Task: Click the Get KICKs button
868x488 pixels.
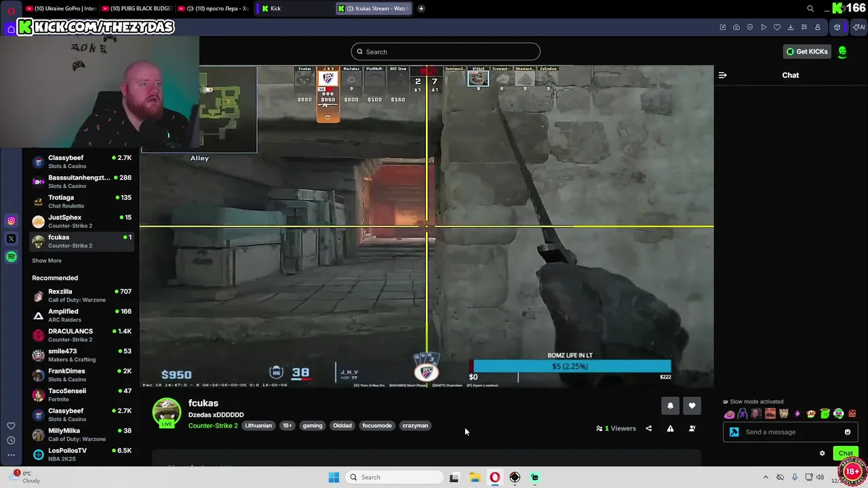Action: click(x=807, y=52)
